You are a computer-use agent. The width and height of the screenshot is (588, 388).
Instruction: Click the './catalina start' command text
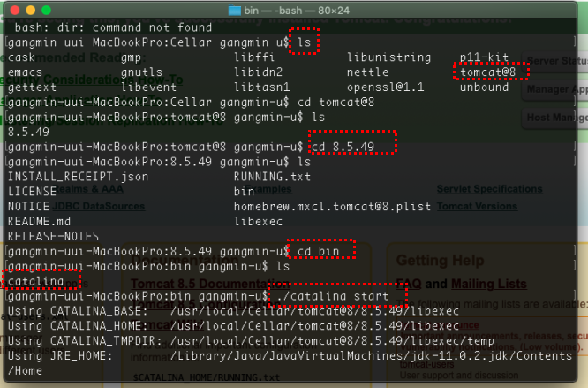pyautogui.click(x=332, y=296)
